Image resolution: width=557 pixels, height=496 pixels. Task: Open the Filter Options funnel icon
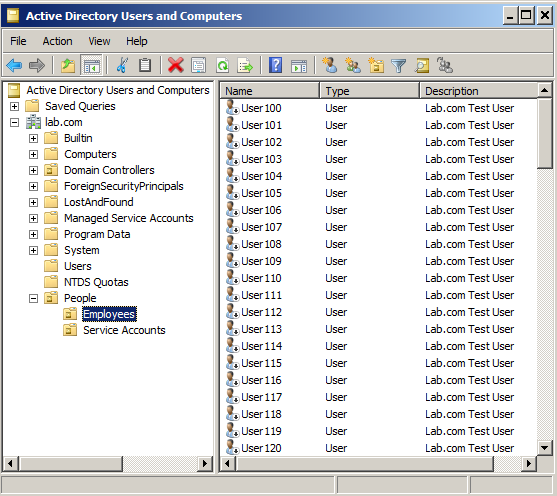pos(398,66)
